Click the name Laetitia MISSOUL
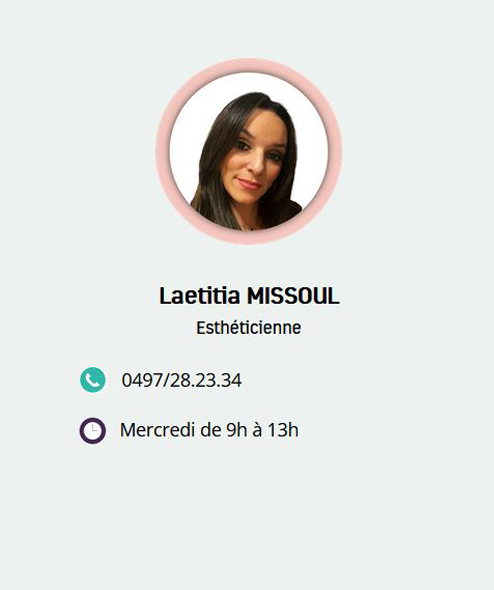This screenshot has width=494, height=590. pyautogui.click(x=249, y=296)
